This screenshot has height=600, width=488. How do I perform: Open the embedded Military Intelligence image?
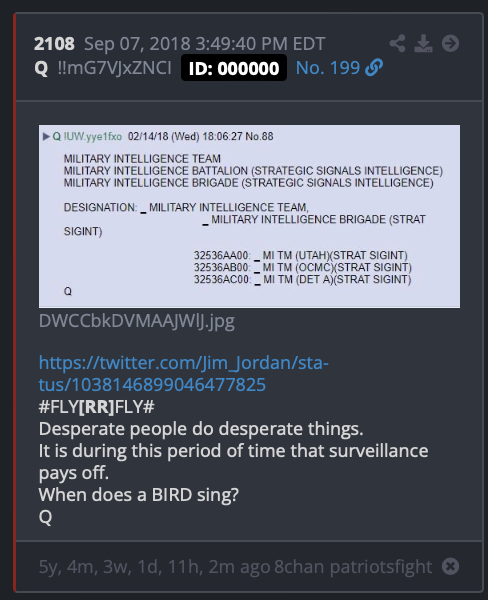(x=250, y=216)
